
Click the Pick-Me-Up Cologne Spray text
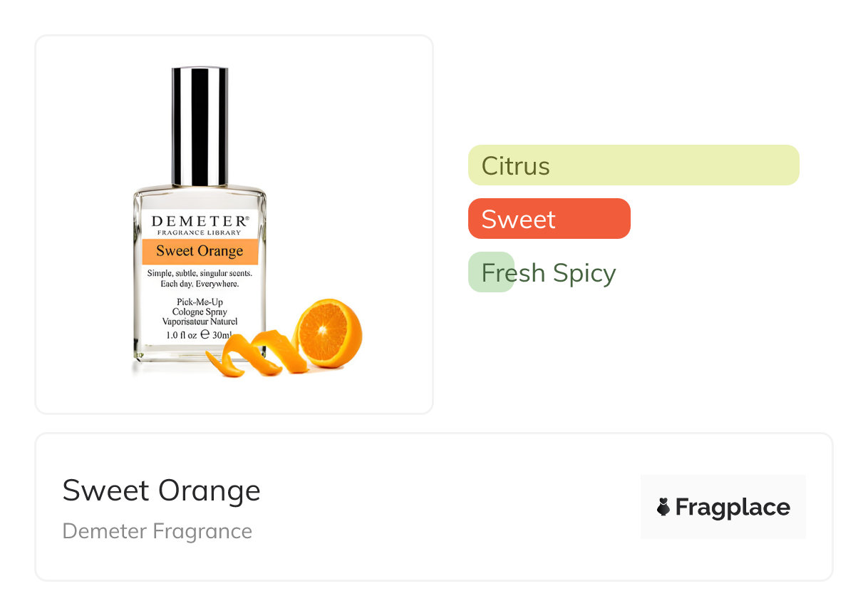pyautogui.click(x=200, y=307)
